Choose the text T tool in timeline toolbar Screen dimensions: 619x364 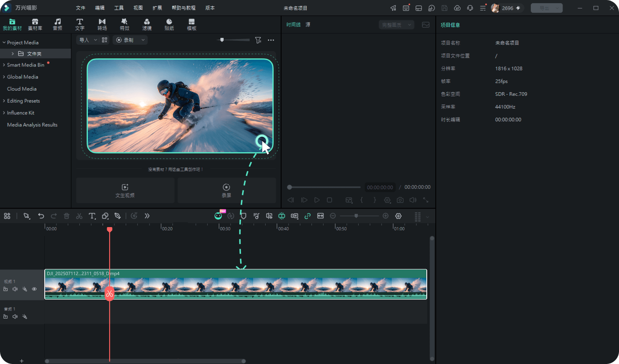click(x=92, y=216)
